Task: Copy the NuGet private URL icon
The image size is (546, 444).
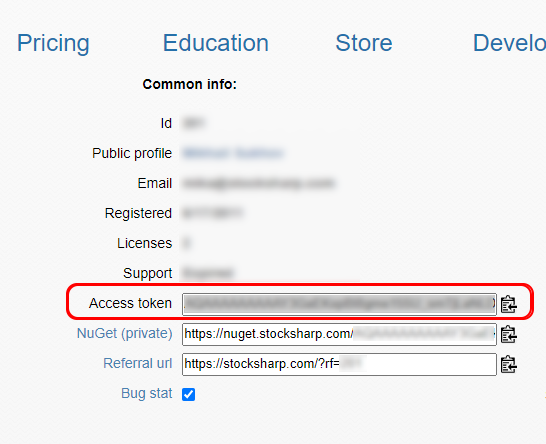Action: click(x=508, y=334)
